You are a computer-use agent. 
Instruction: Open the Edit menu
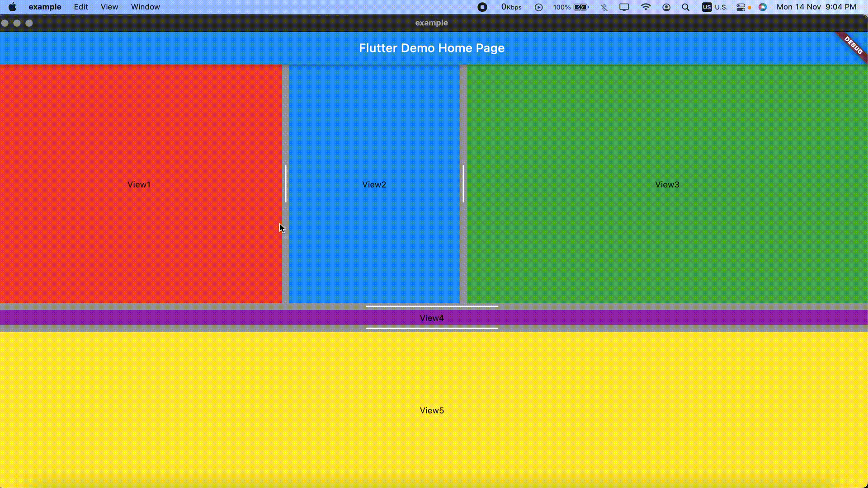click(81, 7)
